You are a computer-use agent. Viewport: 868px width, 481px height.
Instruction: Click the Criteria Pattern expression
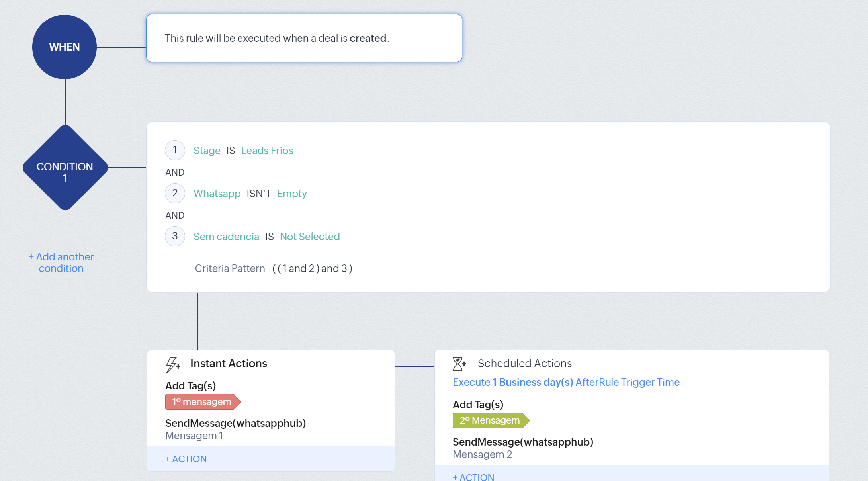click(312, 268)
